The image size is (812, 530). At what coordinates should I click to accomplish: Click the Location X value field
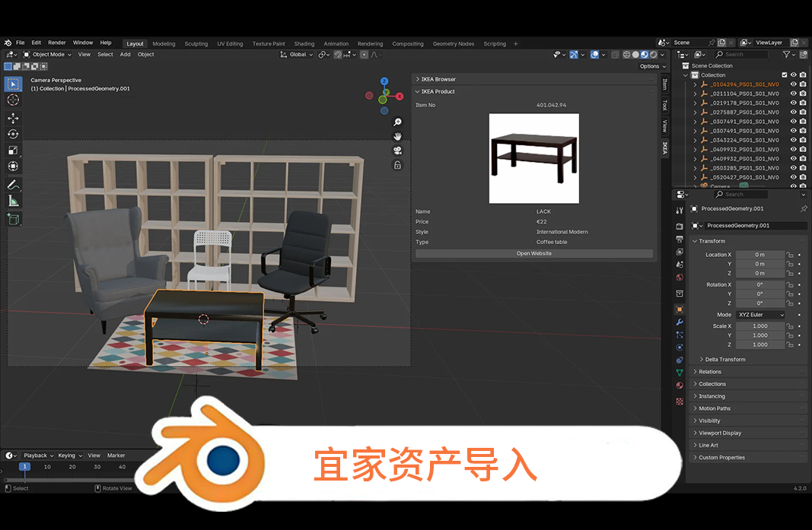[759, 255]
